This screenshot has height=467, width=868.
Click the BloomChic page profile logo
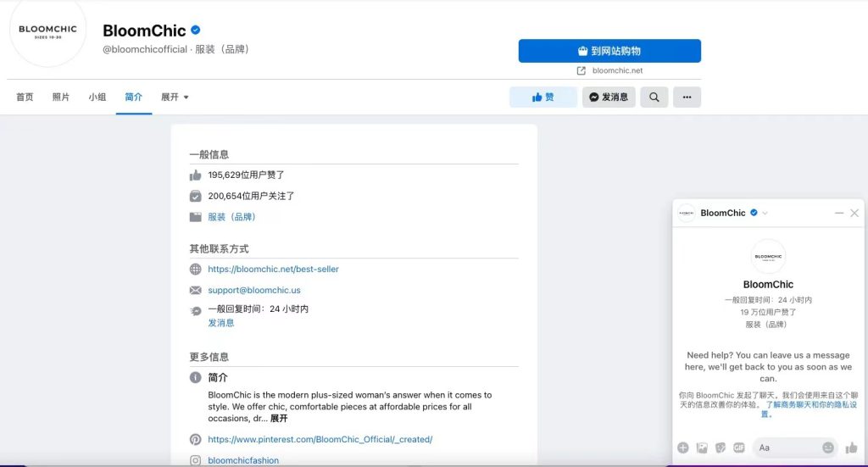point(48,31)
